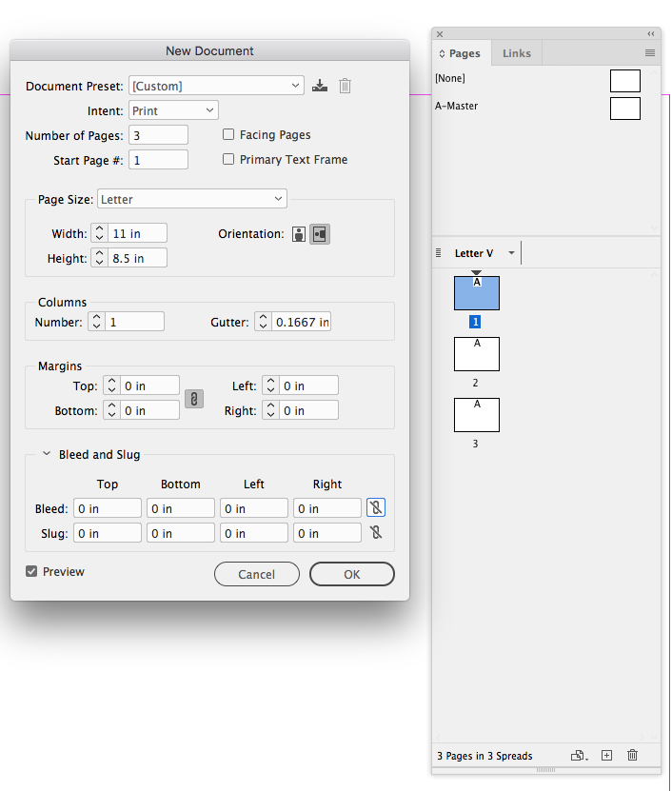Viewport: 672px width, 791px height.
Task: Click the Edit Page Size icon in Pages panel
Action: [x=578, y=755]
